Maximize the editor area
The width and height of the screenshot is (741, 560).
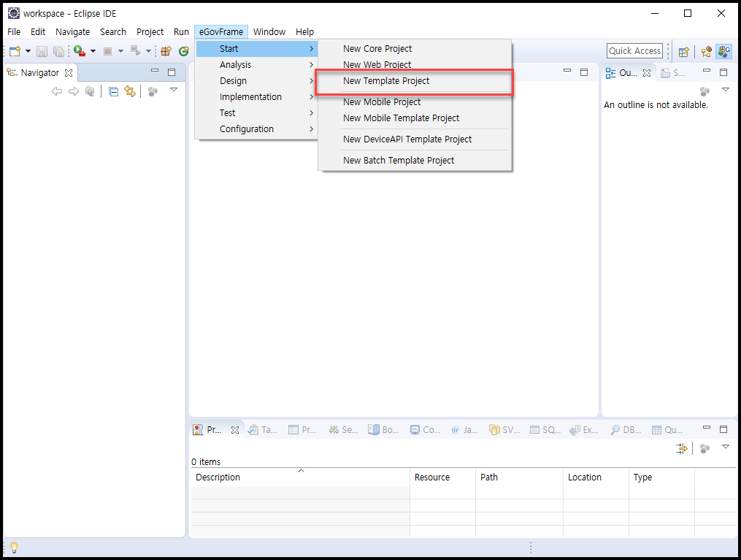point(584,72)
